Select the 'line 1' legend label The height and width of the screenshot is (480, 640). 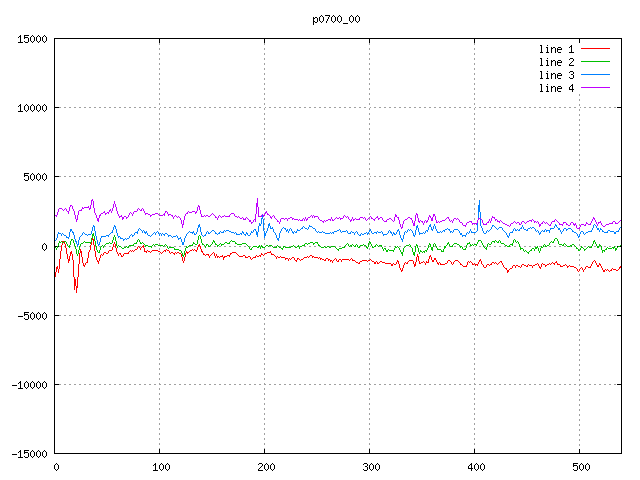click(x=556, y=49)
